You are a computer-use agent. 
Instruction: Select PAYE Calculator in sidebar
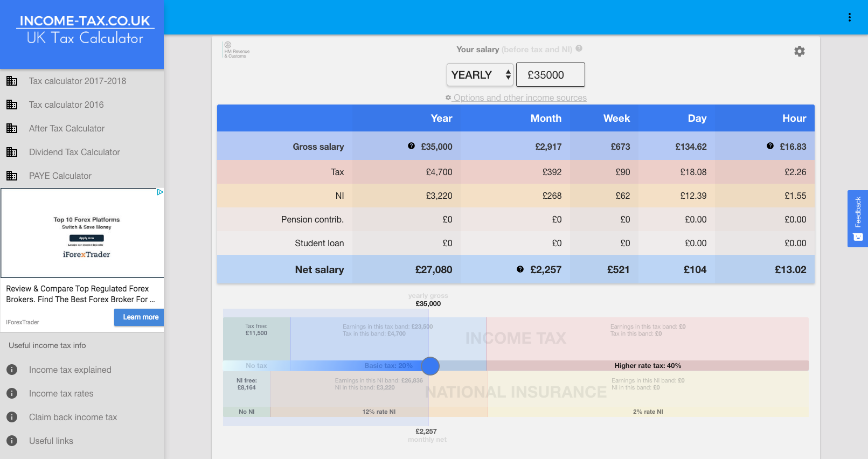click(60, 176)
